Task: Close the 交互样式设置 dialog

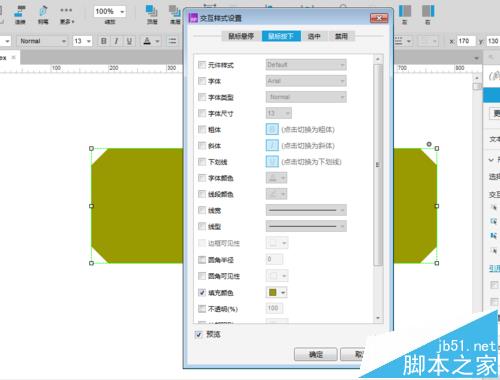Action: [379, 18]
